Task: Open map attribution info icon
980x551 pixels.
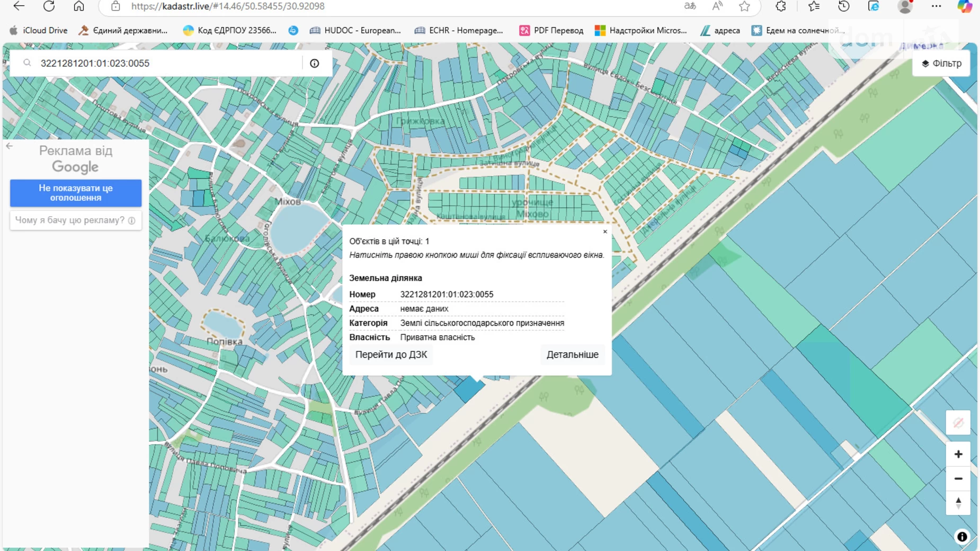Action: [962, 537]
